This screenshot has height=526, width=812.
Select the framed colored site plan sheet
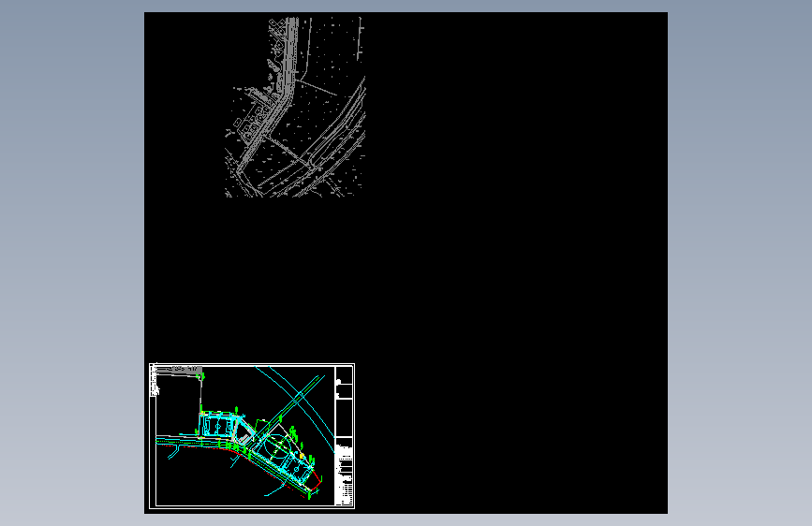point(252,436)
